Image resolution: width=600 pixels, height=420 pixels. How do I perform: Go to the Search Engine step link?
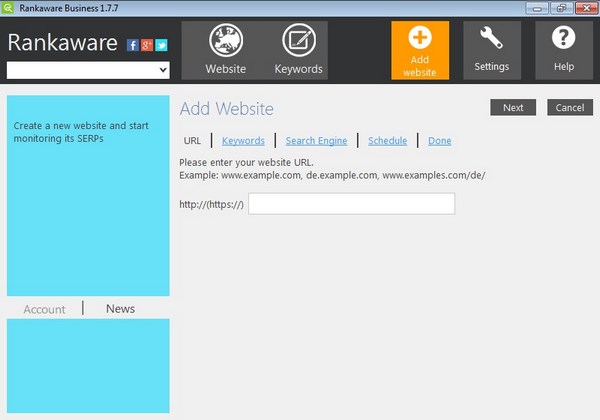coord(316,141)
